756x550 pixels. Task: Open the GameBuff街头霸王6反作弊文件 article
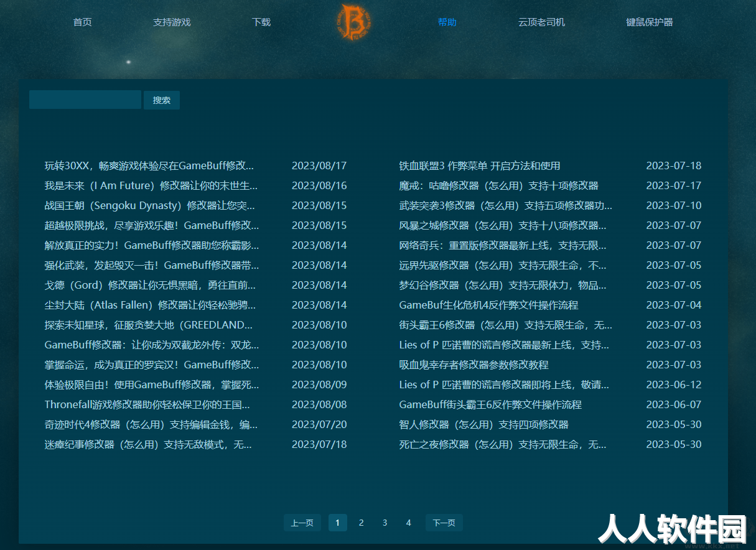click(x=490, y=404)
